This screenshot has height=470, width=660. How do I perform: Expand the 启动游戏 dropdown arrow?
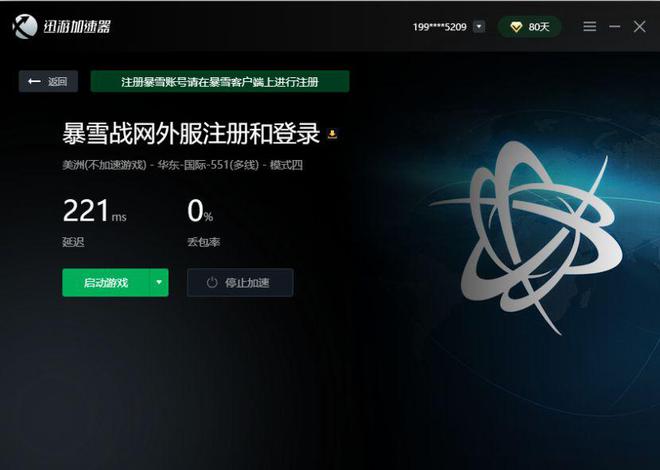click(159, 282)
